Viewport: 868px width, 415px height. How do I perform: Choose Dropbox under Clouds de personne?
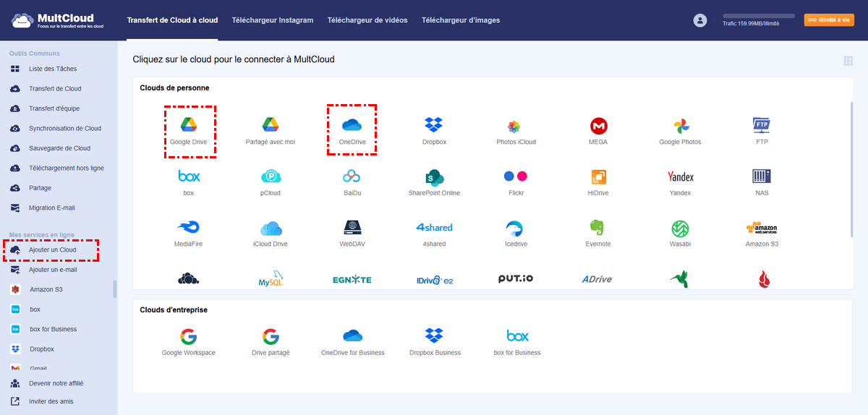pos(434,131)
